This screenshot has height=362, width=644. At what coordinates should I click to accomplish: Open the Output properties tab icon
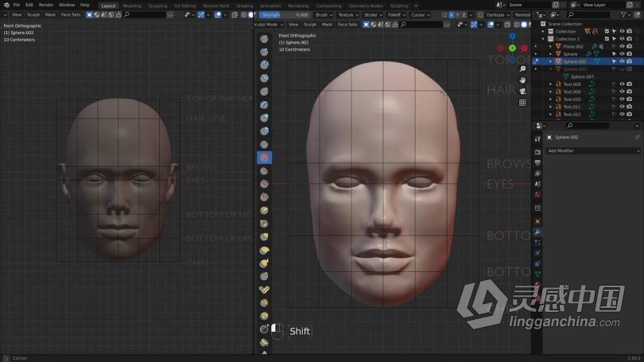[537, 163]
